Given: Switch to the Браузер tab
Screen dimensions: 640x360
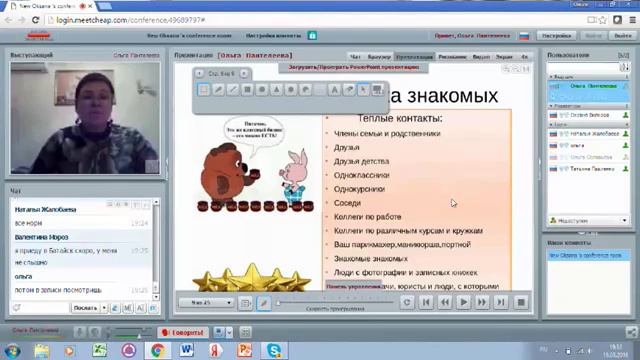Looking at the screenshot, I should (379, 57).
